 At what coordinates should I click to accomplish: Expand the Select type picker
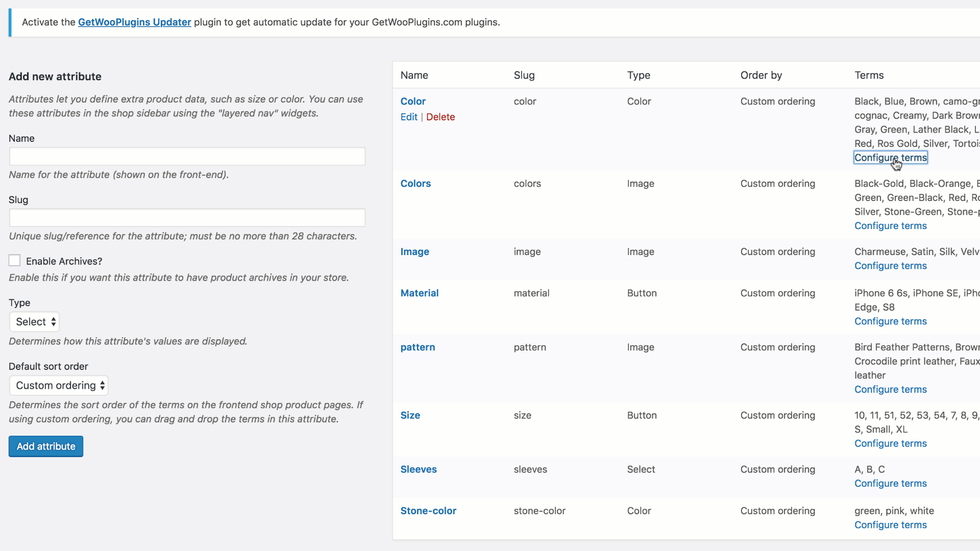34,321
